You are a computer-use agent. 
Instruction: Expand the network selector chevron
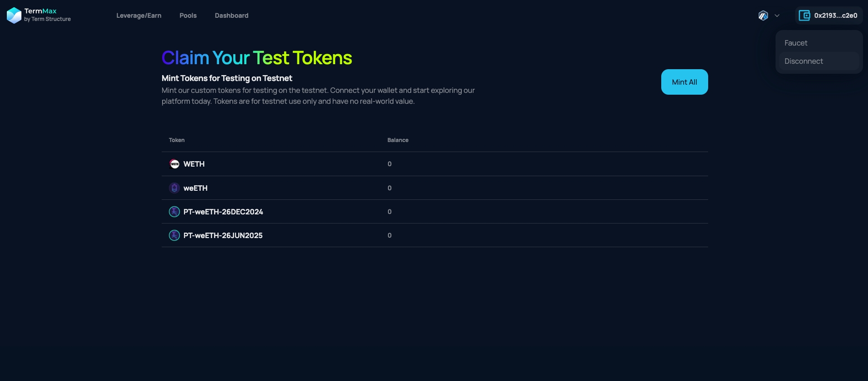[x=777, y=15]
